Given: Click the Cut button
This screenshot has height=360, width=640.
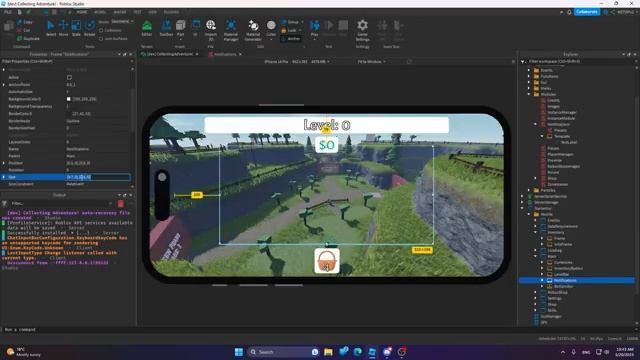Looking at the screenshot, I should coord(24,30).
